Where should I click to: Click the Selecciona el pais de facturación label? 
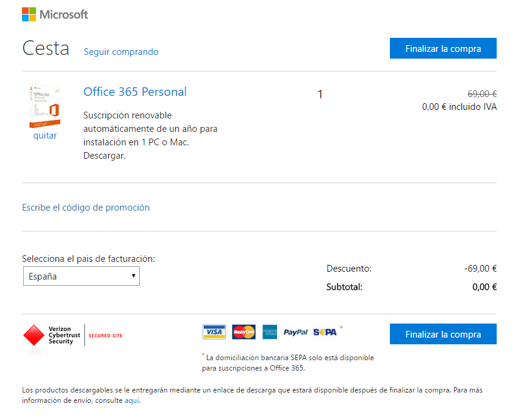(88, 259)
